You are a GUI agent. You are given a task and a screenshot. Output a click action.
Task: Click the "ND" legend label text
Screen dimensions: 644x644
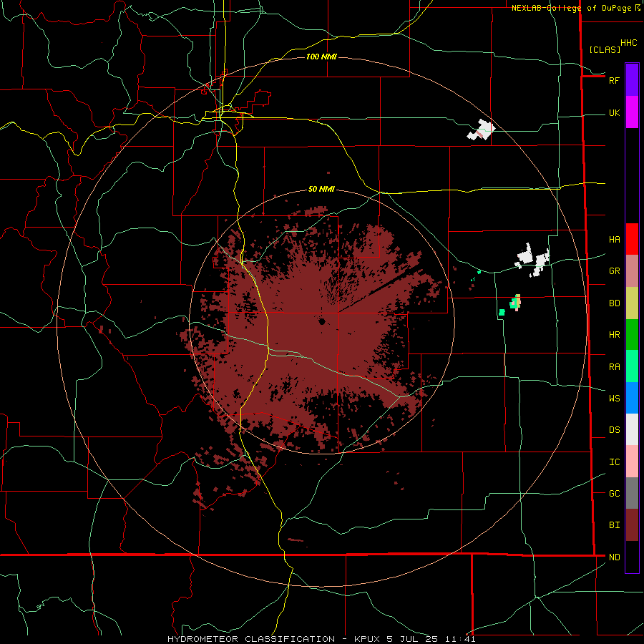coord(614,557)
